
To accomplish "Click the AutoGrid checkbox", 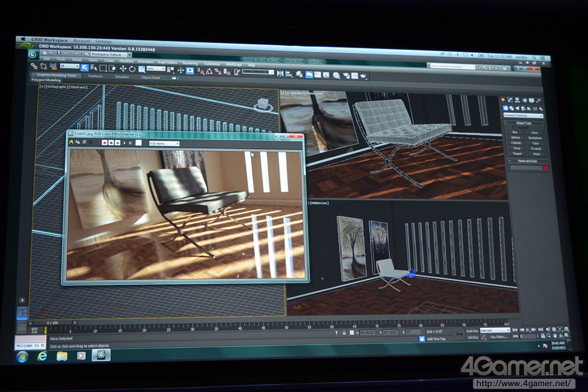I will 514,127.
